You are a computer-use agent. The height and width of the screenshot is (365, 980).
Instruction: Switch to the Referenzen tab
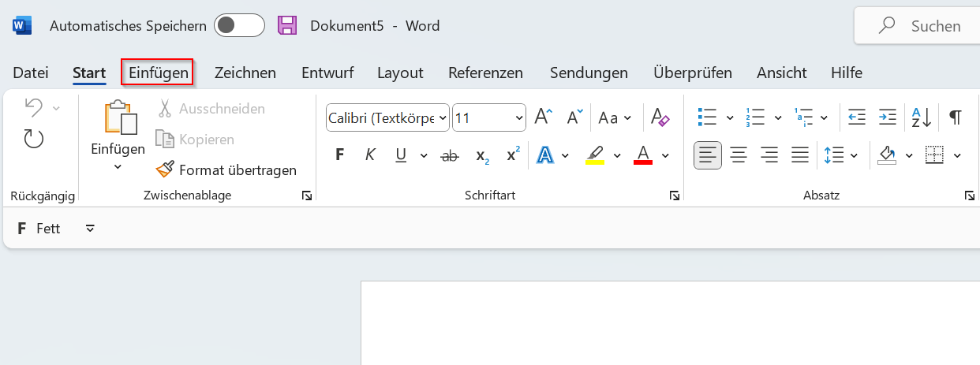click(x=485, y=73)
